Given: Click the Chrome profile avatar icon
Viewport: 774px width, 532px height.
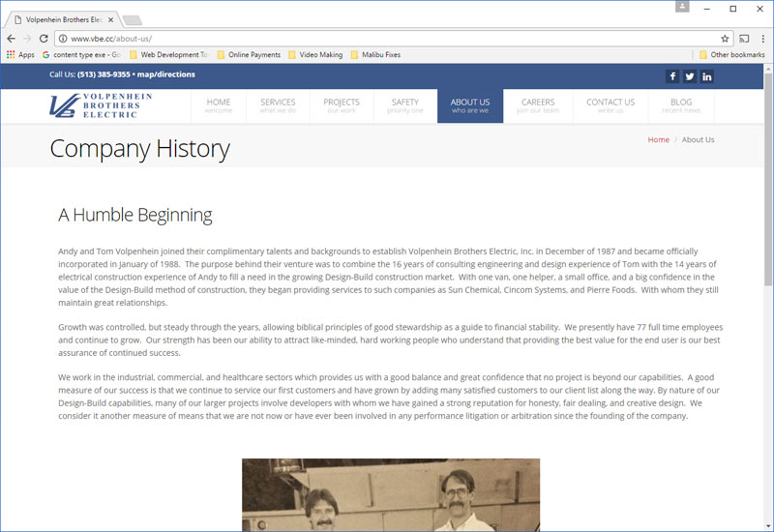Looking at the screenshot, I should point(682,7).
